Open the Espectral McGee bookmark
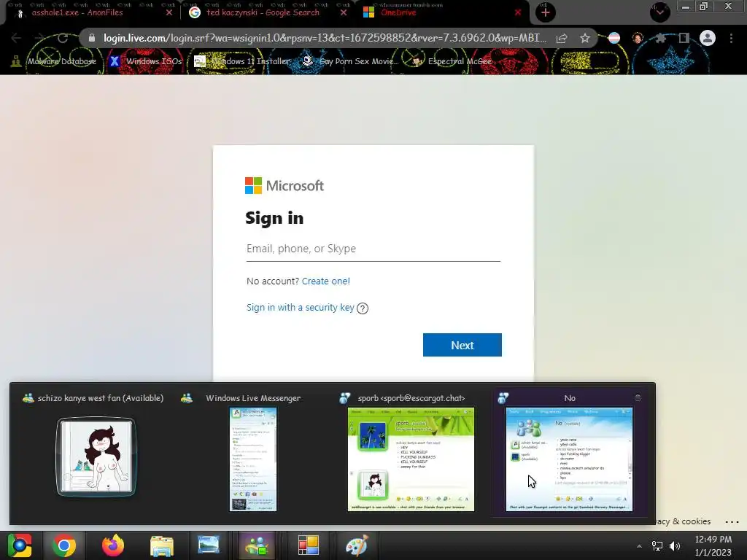The image size is (747, 560). pyautogui.click(x=452, y=61)
